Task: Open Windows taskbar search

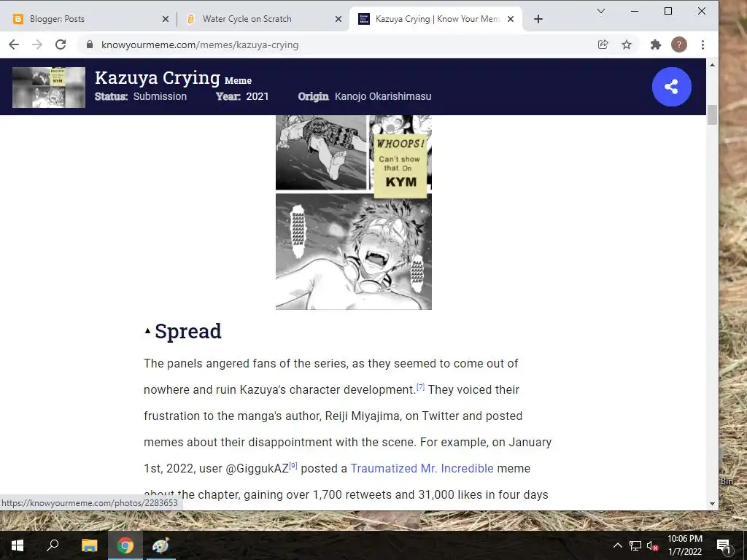Action: point(53,545)
